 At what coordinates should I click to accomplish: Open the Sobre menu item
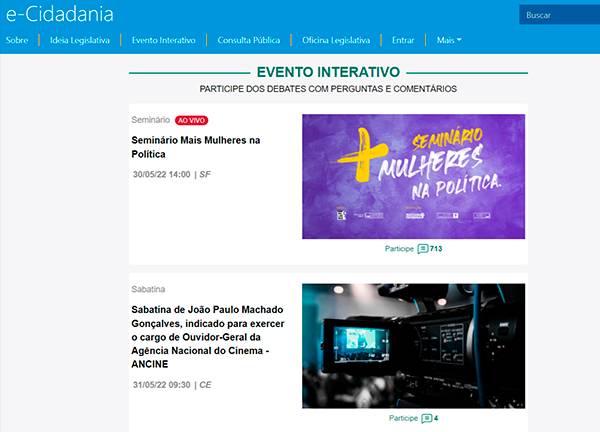17,40
